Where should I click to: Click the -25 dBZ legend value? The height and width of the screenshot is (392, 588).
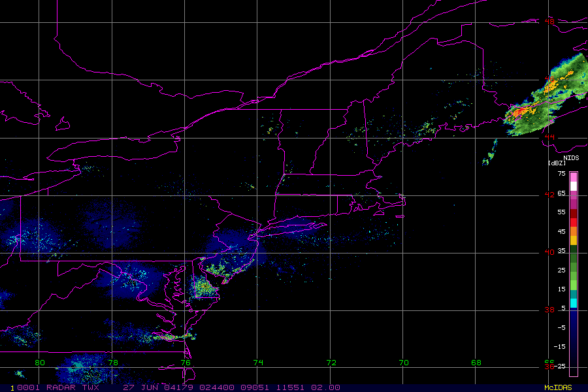(x=559, y=366)
